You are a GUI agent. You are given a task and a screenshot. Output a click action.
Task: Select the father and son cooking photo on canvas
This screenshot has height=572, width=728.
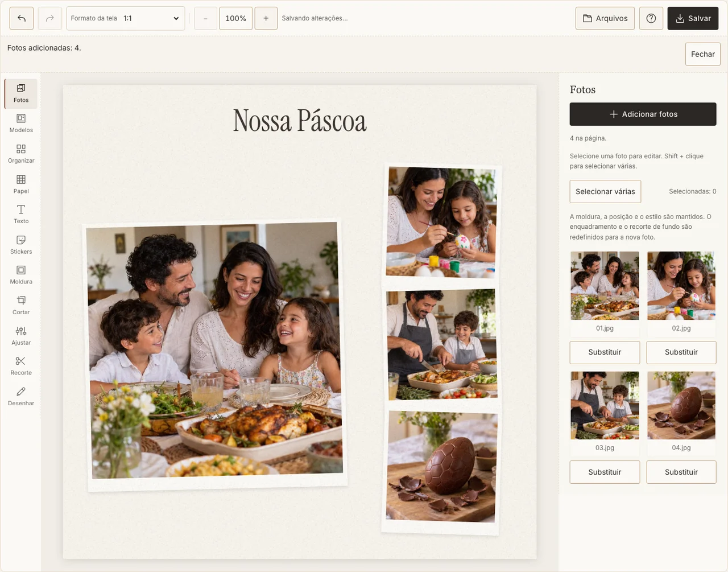tap(441, 345)
